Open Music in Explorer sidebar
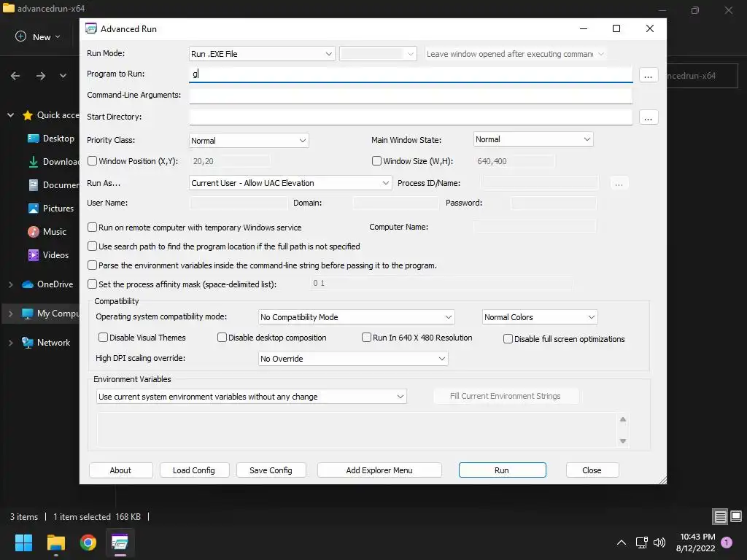This screenshot has width=747, height=560. coord(47,231)
